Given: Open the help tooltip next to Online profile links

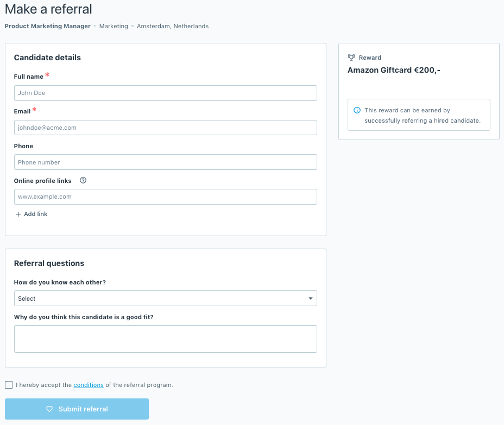Looking at the screenshot, I should click(83, 180).
